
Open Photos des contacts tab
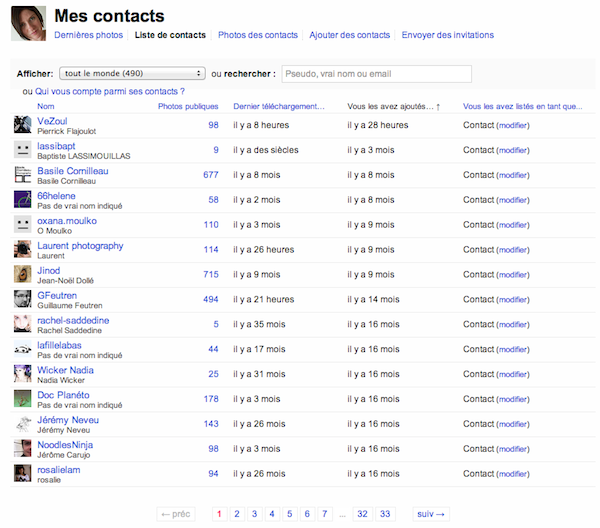pyautogui.click(x=258, y=35)
